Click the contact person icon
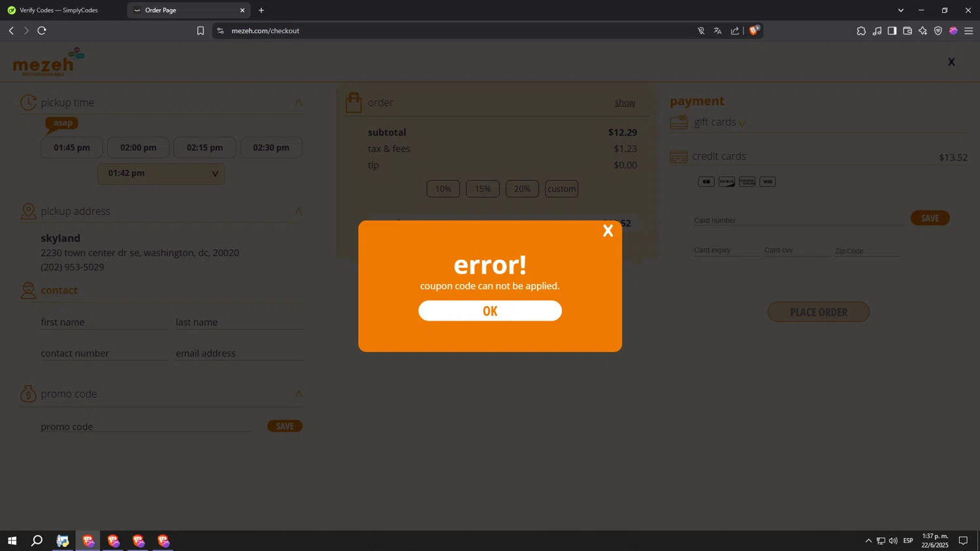 pyautogui.click(x=28, y=291)
